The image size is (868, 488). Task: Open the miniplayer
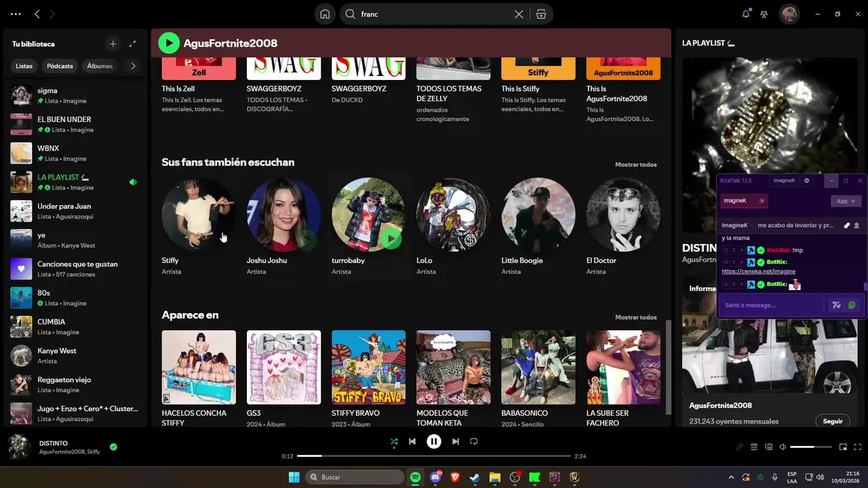pos(844,447)
